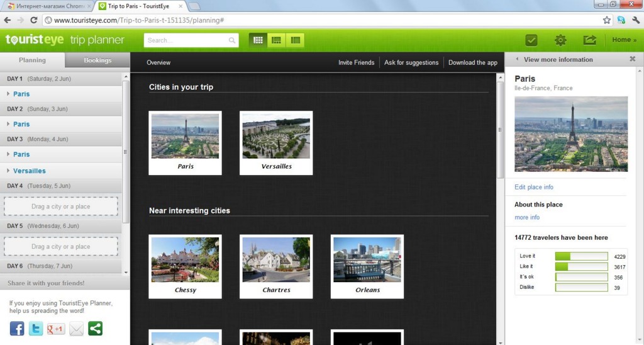Switch to the middle list view layout
The height and width of the screenshot is (345, 644).
coord(276,40)
